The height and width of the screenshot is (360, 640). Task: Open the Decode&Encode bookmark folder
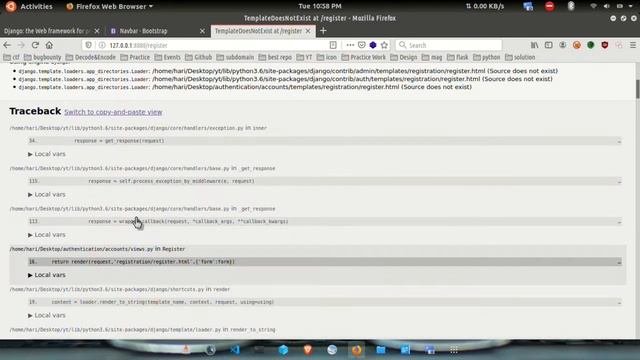(91, 57)
